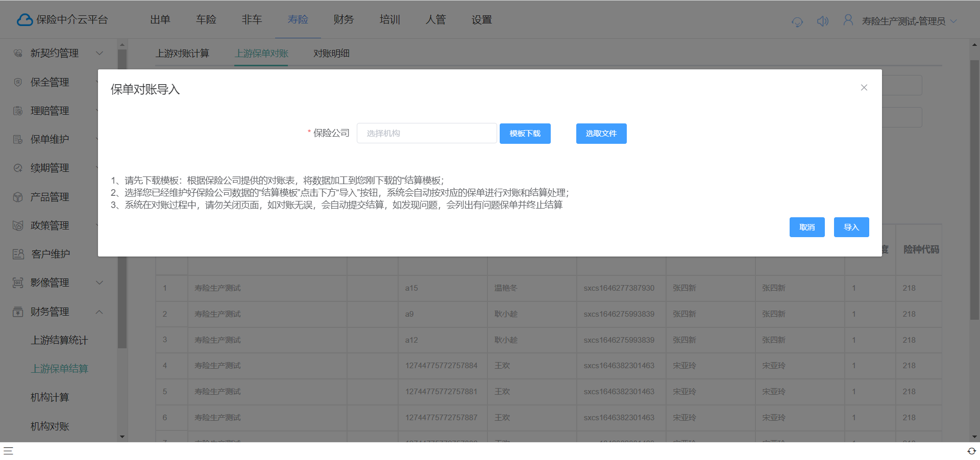Click cell 12744775772757884

pos(442,366)
